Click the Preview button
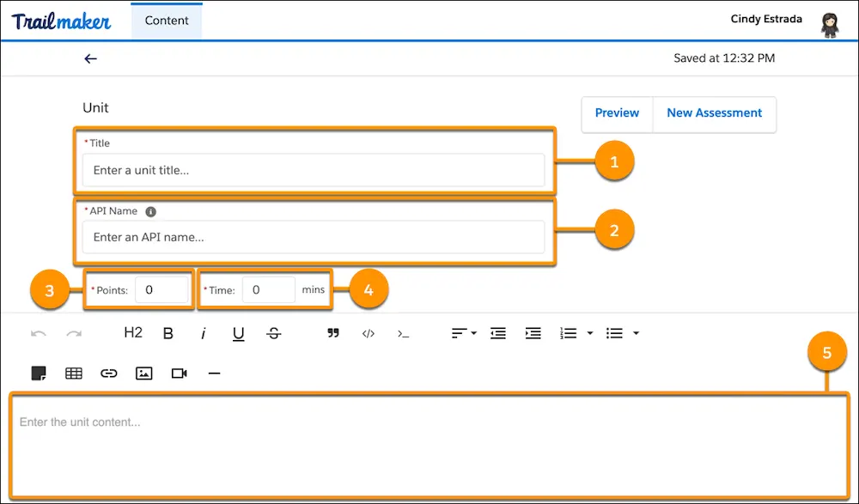This screenshot has width=859, height=504. tap(617, 113)
